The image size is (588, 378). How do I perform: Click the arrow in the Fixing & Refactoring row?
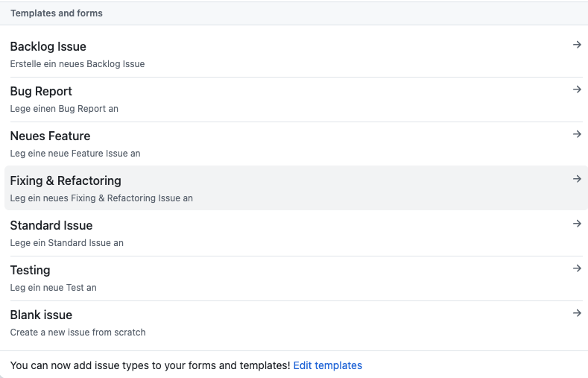pyautogui.click(x=577, y=179)
